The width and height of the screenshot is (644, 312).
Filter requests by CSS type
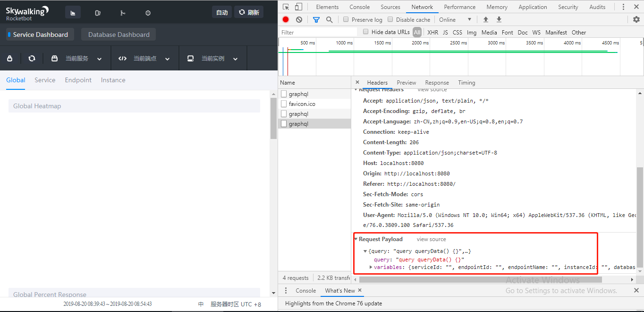point(458,32)
